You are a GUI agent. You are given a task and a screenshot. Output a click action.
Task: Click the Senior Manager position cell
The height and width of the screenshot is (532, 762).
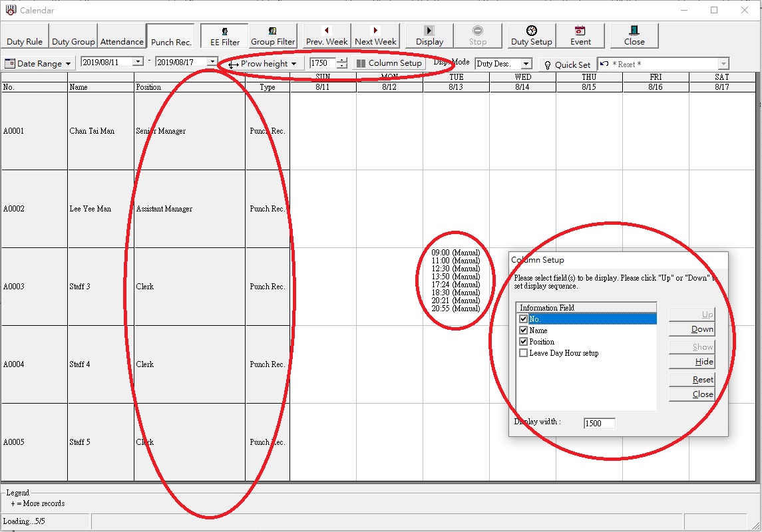(190, 131)
